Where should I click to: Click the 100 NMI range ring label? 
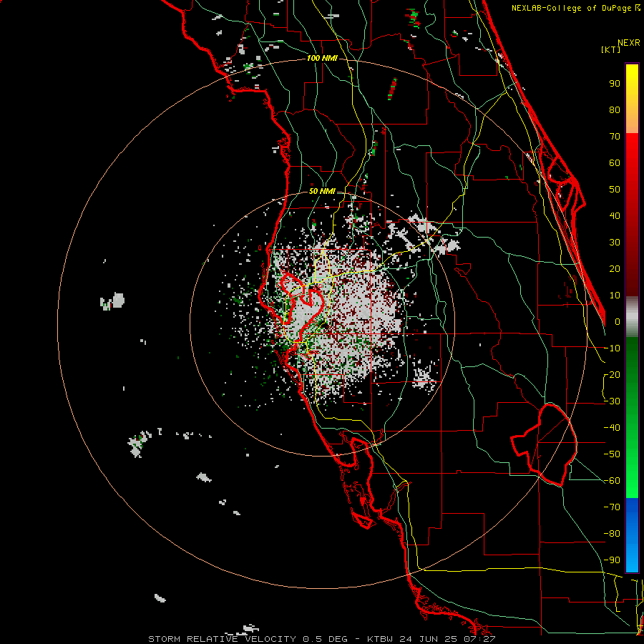point(322,59)
